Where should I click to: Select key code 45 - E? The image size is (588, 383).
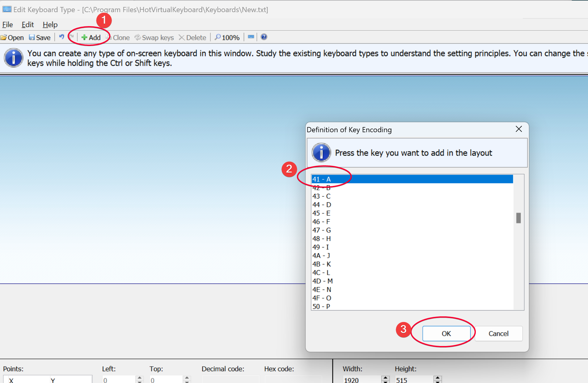[412, 213]
